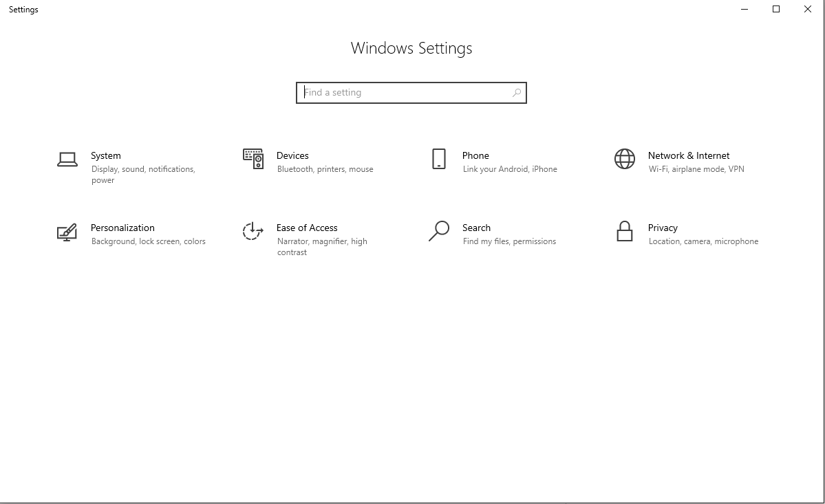
Task: Click 'Narrator, magnifier, high contrast' description
Action: click(x=322, y=246)
